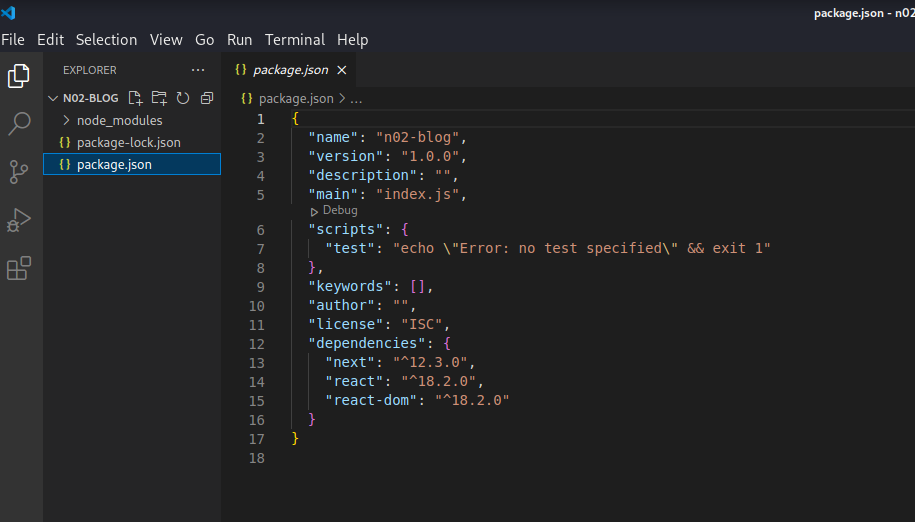Image resolution: width=915 pixels, height=522 pixels.
Task: Open the Extensions view
Action: [19, 268]
